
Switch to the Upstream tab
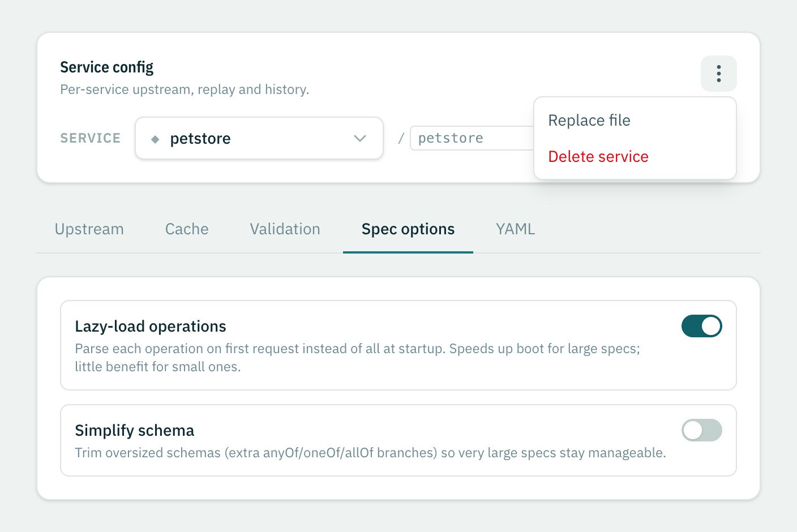tap(89, 229)
